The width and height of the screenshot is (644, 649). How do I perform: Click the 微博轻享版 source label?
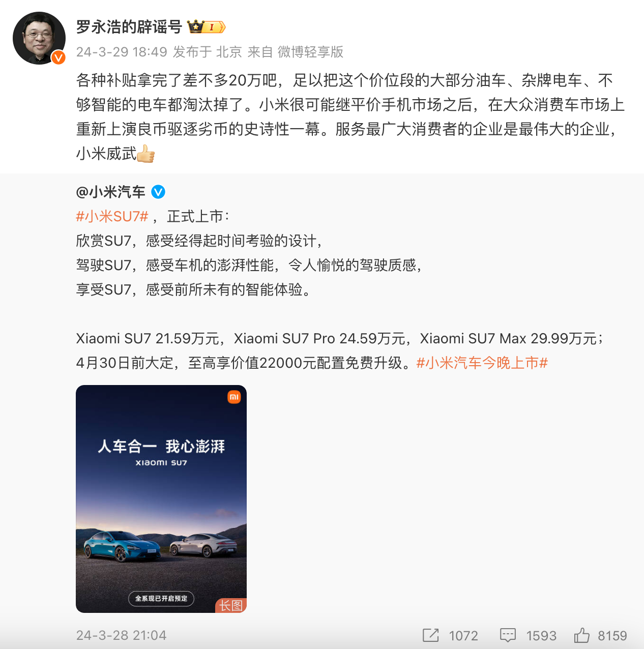[310, 52]
